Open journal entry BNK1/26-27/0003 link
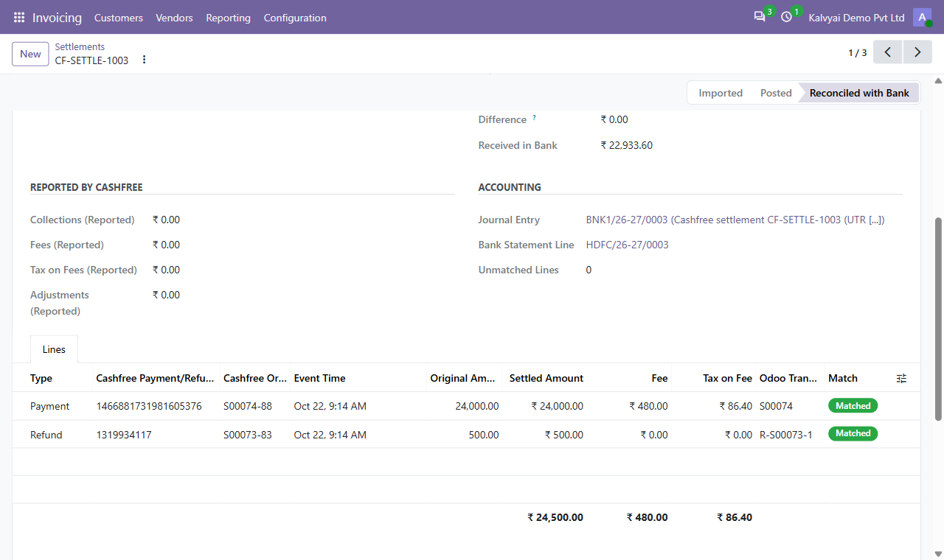944x560 pixels. pos(735,220)
